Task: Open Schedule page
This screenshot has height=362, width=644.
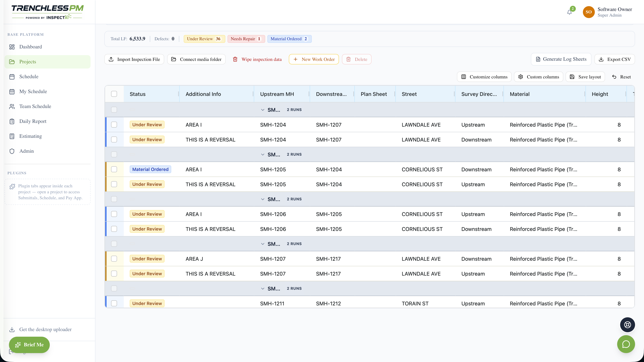Action: [48, 77]
